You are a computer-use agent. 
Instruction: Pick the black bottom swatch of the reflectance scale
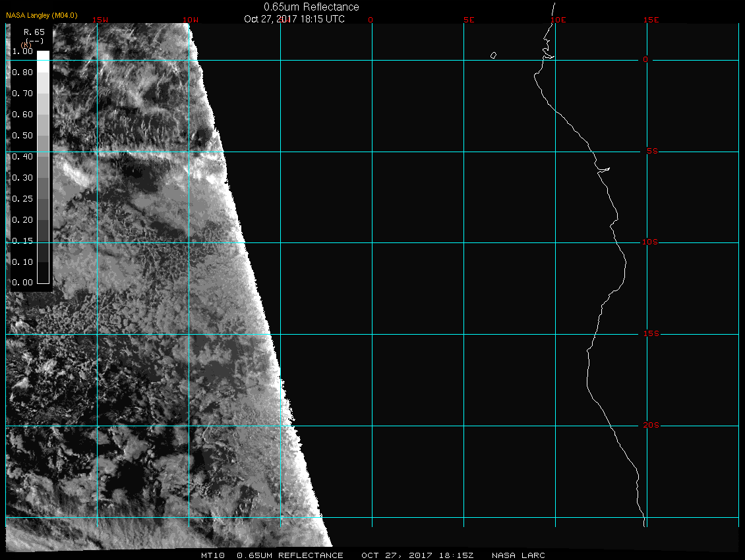click(44, 273)
